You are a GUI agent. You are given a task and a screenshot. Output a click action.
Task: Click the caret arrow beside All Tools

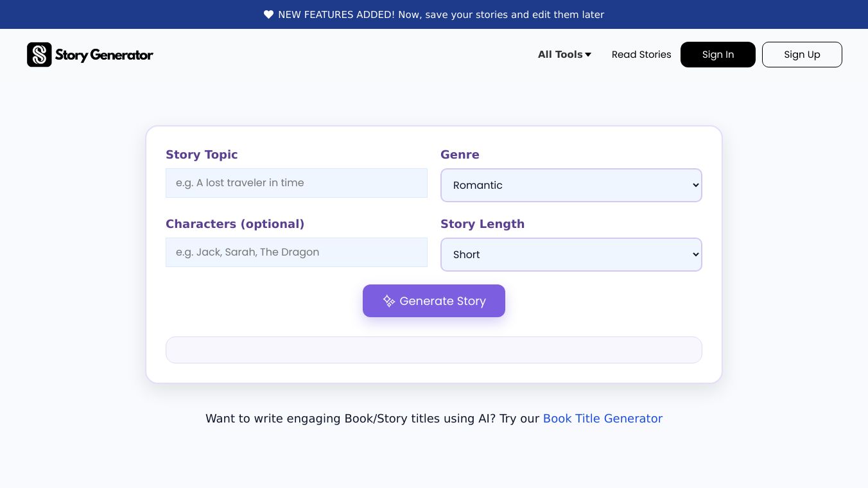pyautogui.click(x=588, y=55)
